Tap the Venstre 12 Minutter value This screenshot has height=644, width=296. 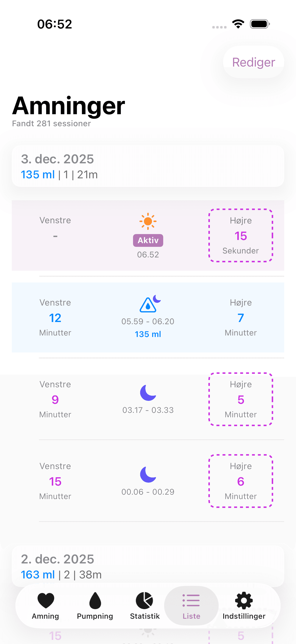click(55, 318)
